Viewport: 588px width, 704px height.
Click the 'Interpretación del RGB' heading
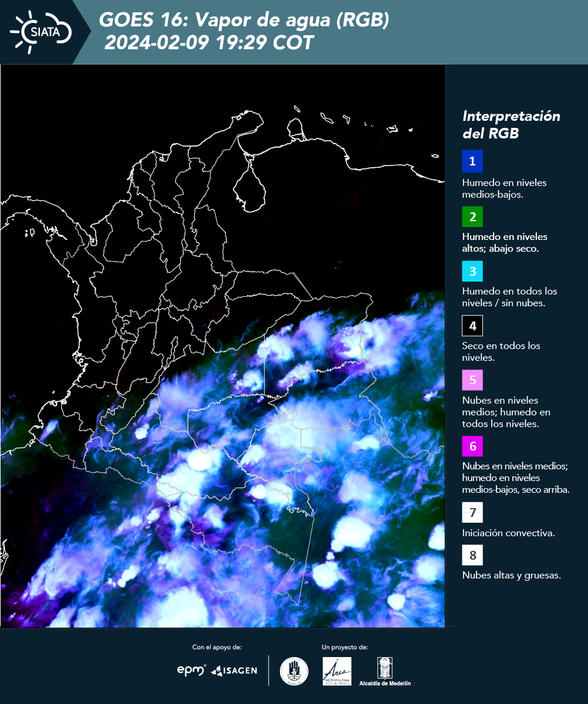tap(512, 124)
